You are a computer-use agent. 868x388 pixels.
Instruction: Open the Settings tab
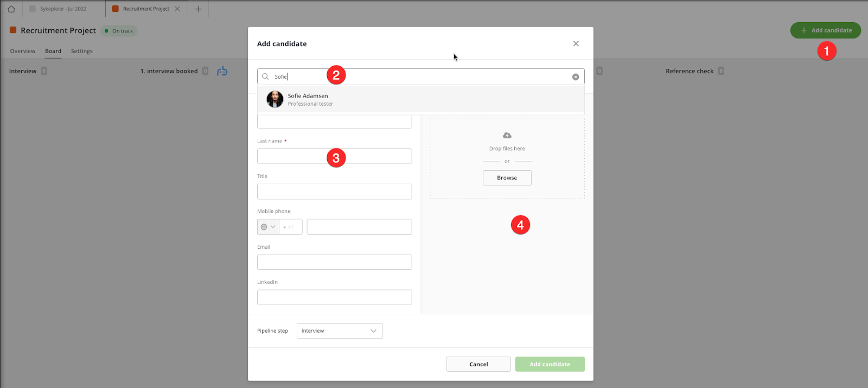tap(81, 51)
